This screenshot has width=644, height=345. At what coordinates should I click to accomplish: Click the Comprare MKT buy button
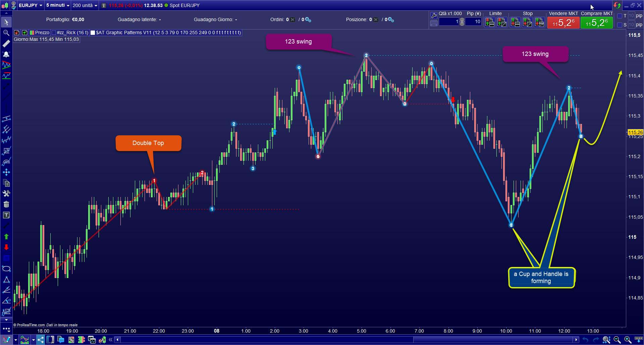pos(596,22)
